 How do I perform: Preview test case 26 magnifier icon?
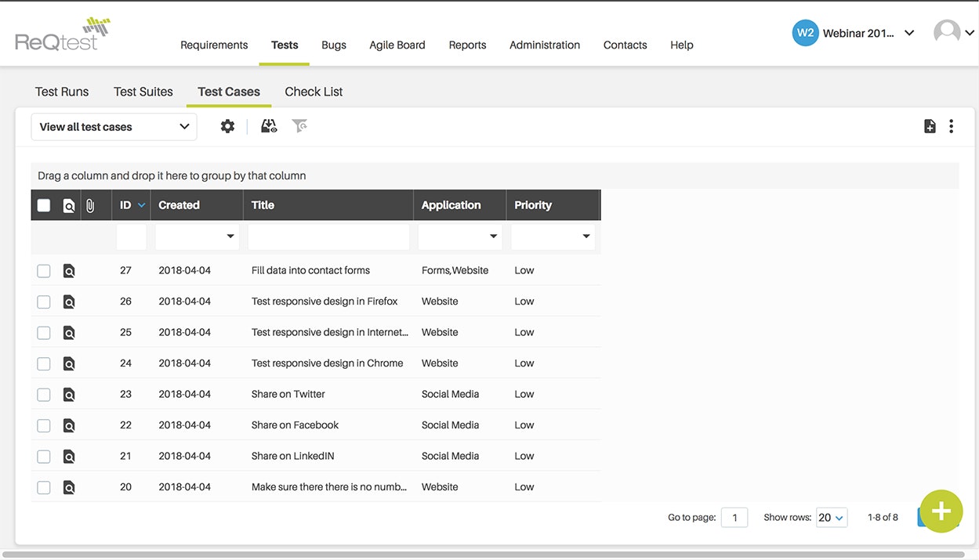tap(69, 302)
